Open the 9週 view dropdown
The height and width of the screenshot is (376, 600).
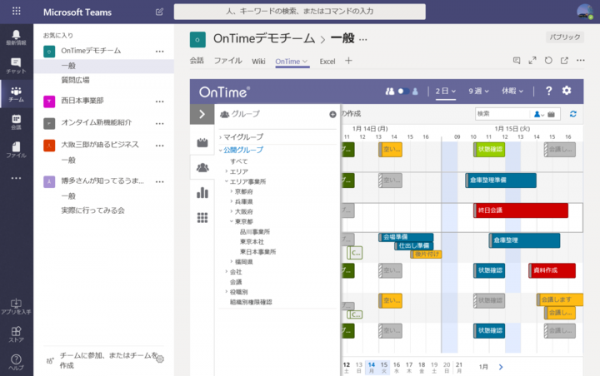click(478, 91)
